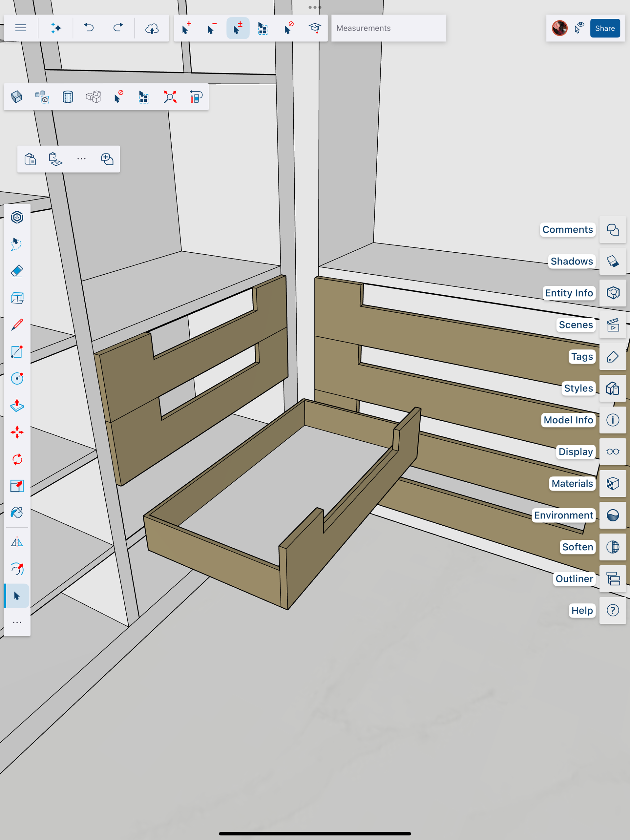Screen dimensions: 630x840
Task: Open the Entity Info panel
Action: pyautogui.click(x=613, y=293)
